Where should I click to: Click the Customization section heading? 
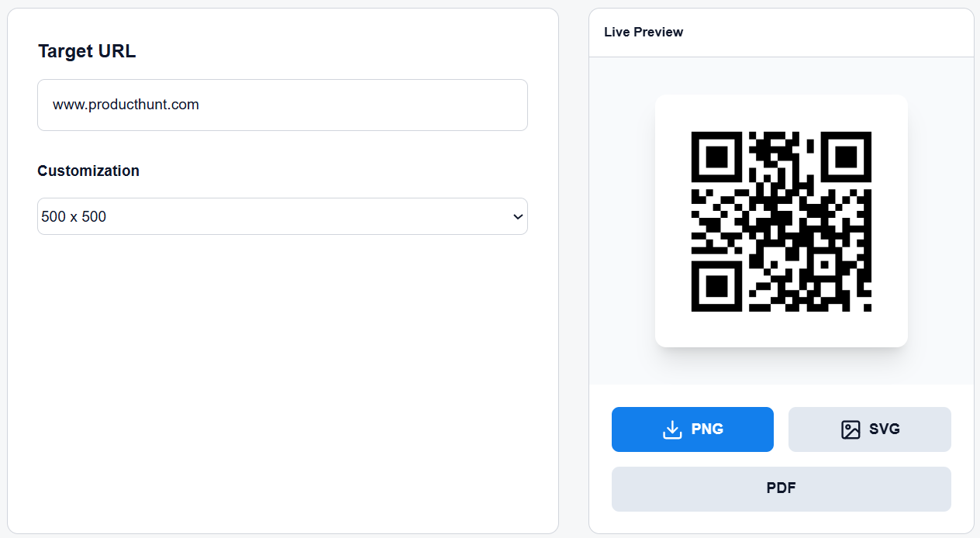pyautogui.click(x=88, y=171)
